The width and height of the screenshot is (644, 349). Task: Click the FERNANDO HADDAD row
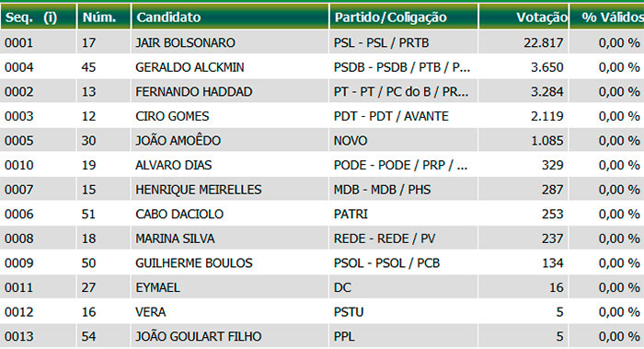[322, 91]
